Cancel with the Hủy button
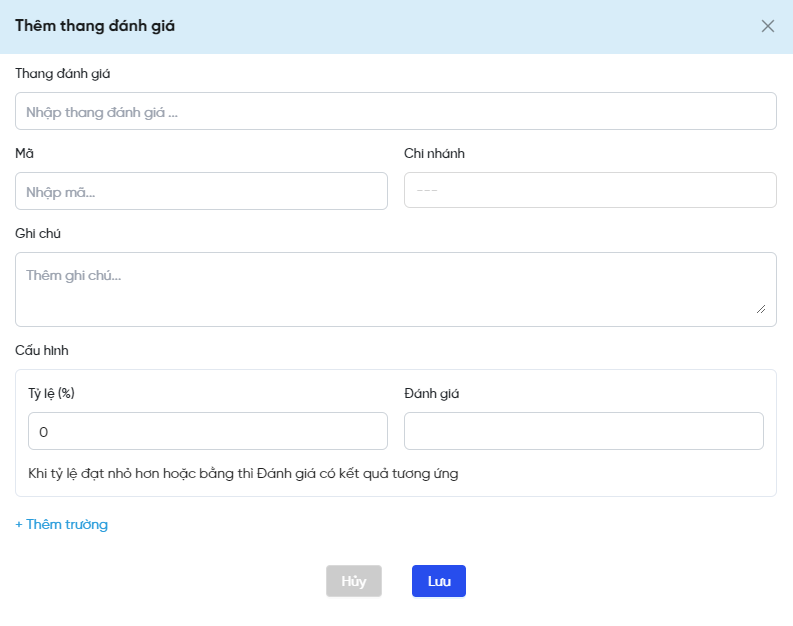The width and height of the screenshot is (793, 626). click(354, 581)
